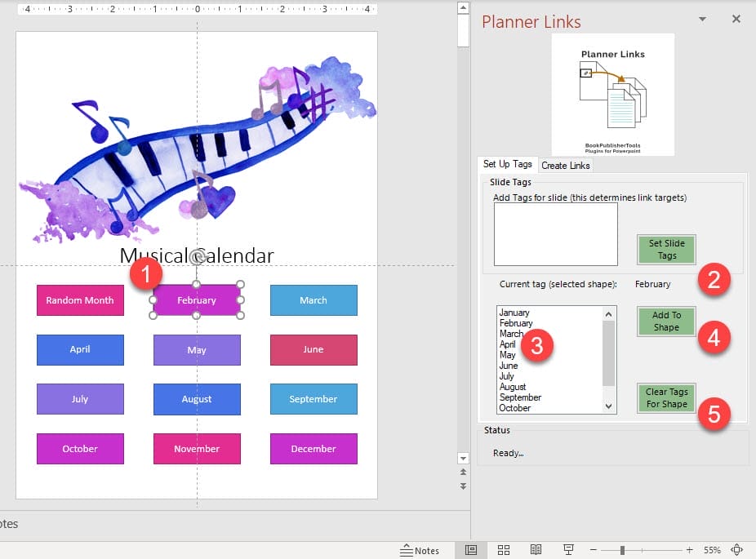Screen dimensions: 756x559
Task: Click inside the slide tags text box
Action: (555, 234)
